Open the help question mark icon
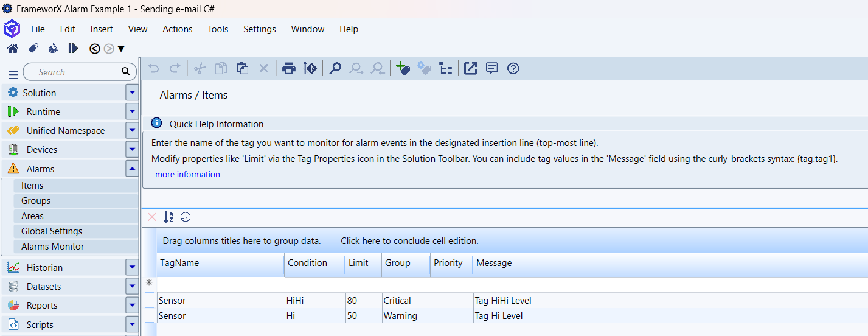Image resolution: width=868 pixels, height=336 pixels. [x=513, y=69]
